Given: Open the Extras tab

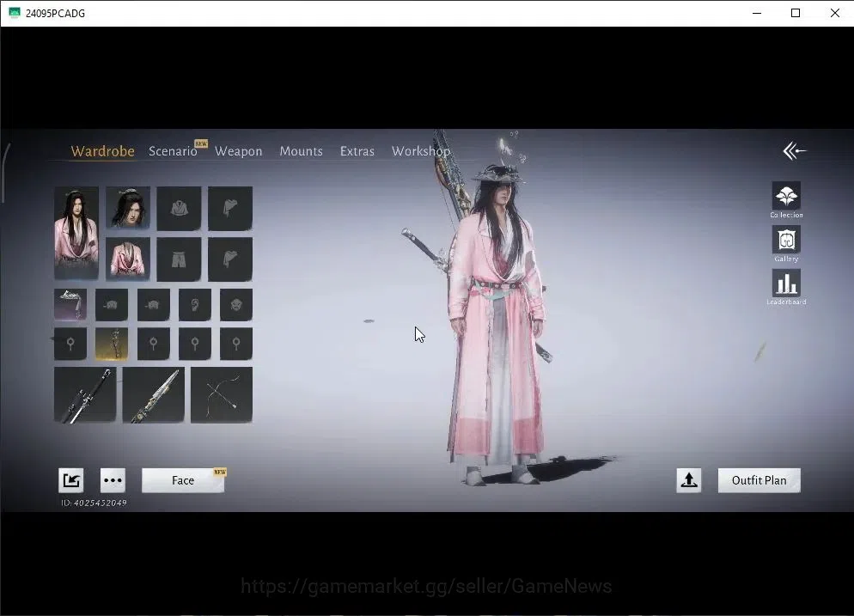Looking at the screenshot, I should pyautogui.click(x=357, y=151).
